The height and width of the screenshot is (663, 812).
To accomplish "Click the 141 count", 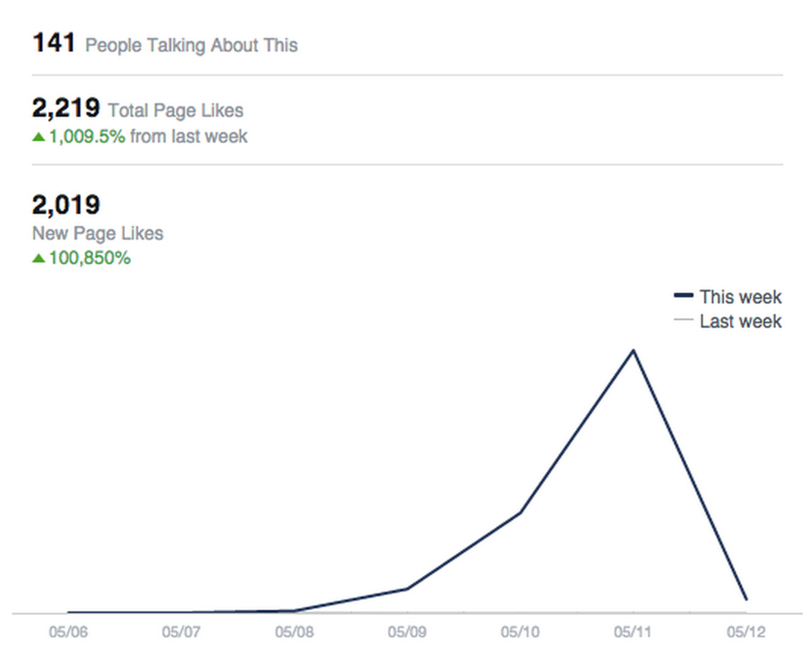I will 53,43.
